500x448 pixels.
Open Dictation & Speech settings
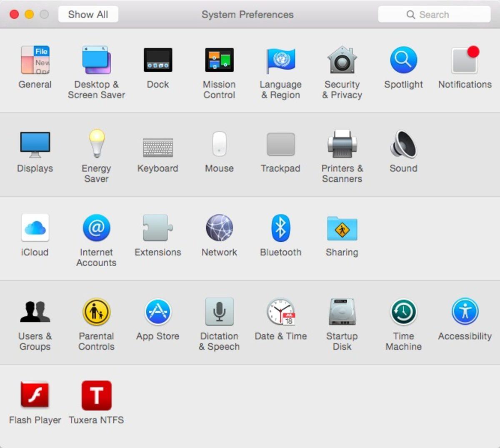(220, 311)
